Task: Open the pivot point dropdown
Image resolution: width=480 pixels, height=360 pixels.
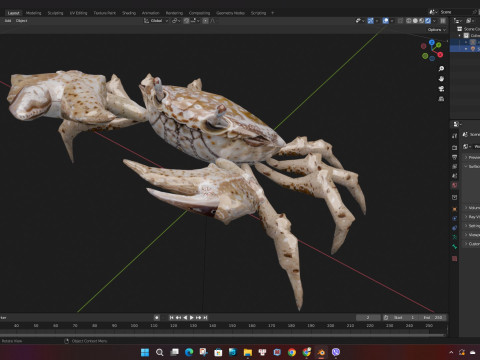Action: [x=176, y=21]
